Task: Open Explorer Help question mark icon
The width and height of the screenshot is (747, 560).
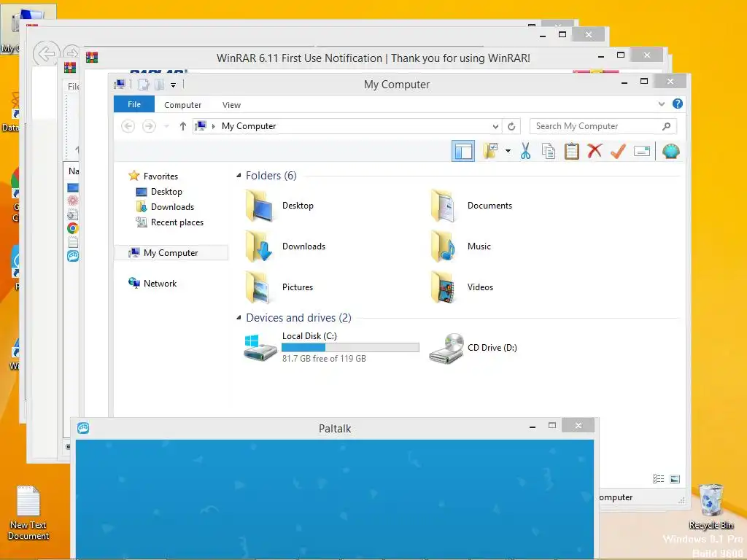Action: pos(678,104)
